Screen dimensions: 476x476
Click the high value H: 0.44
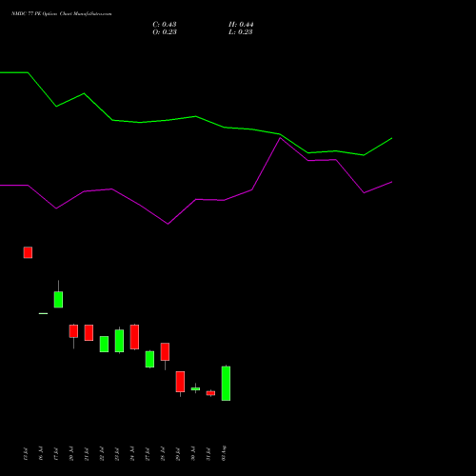[241, 25]
